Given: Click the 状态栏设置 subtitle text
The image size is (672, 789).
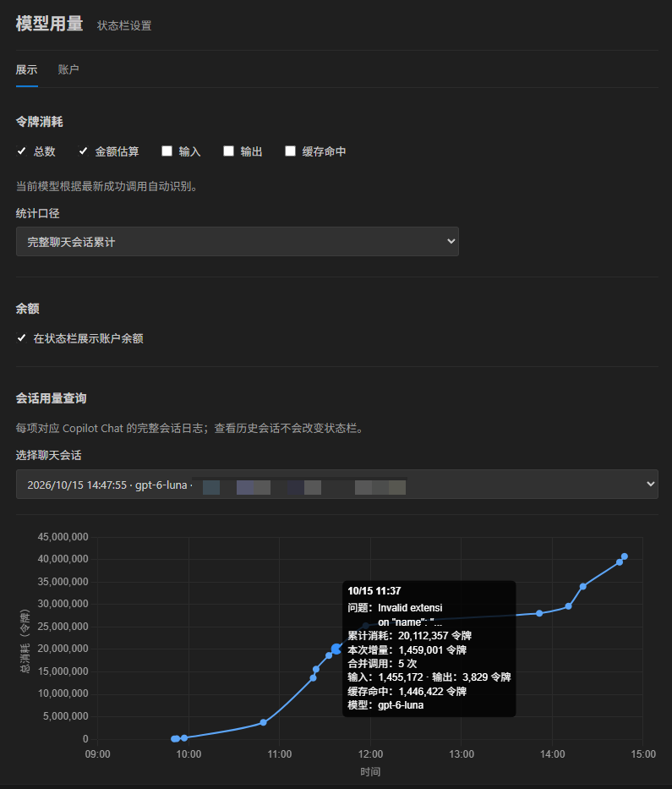Looking at the screenshot, I should [124, 25].
